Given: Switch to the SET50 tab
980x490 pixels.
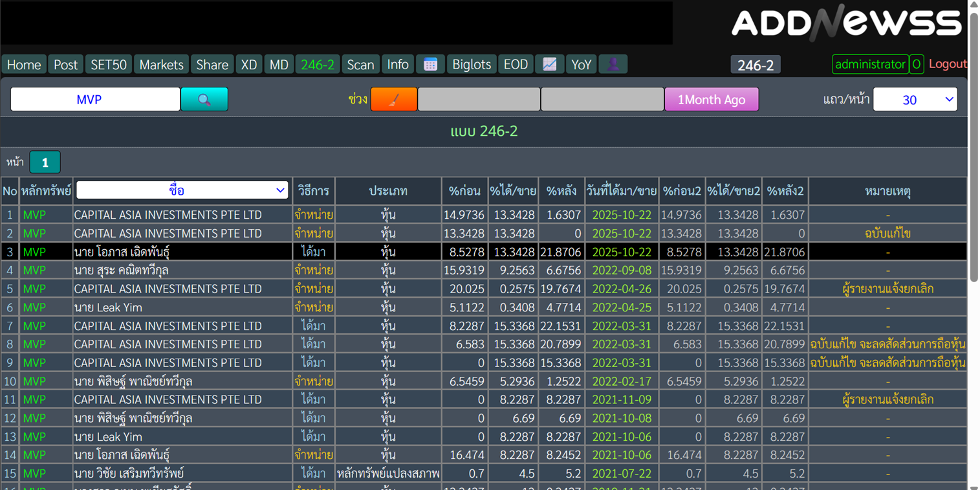Looking at the screenshot, I should pos(108,65).
